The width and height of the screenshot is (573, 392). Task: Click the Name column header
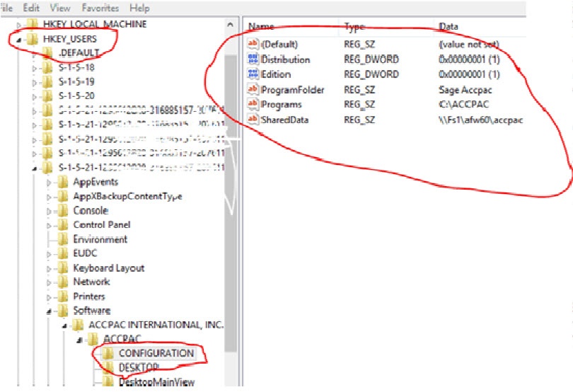coord(261,27)
